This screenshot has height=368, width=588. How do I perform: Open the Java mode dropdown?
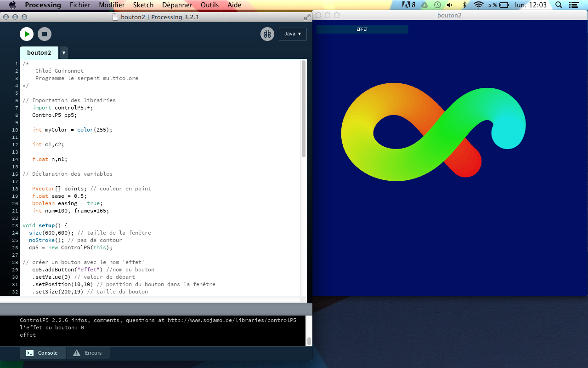[293, 34]
